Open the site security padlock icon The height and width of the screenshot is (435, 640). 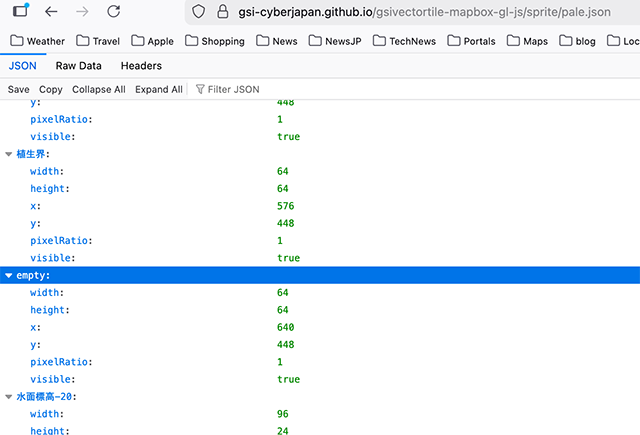(222, 11)
